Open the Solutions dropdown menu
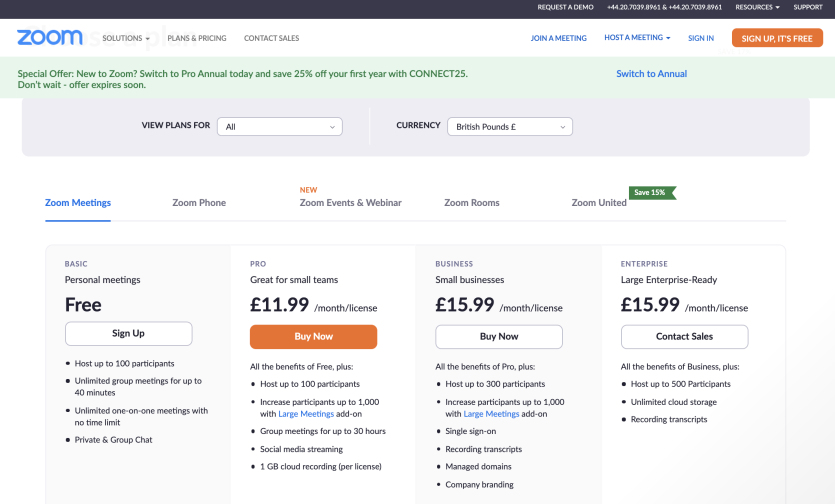 pos(126,38)
